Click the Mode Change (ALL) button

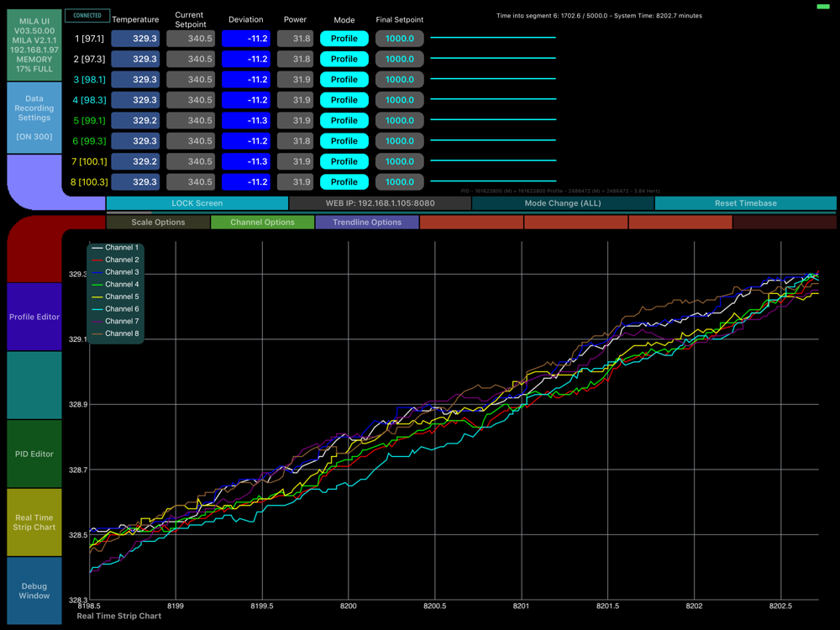(563, 203)
